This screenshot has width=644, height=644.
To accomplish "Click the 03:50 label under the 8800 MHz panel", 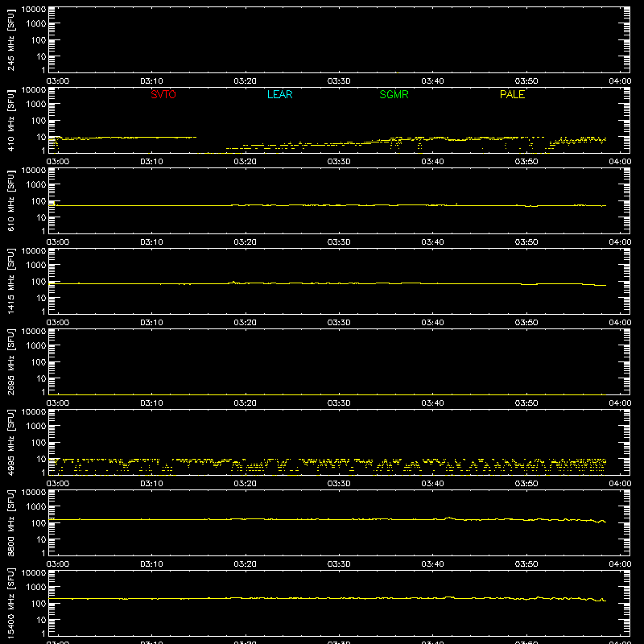I will coord(526,564).
